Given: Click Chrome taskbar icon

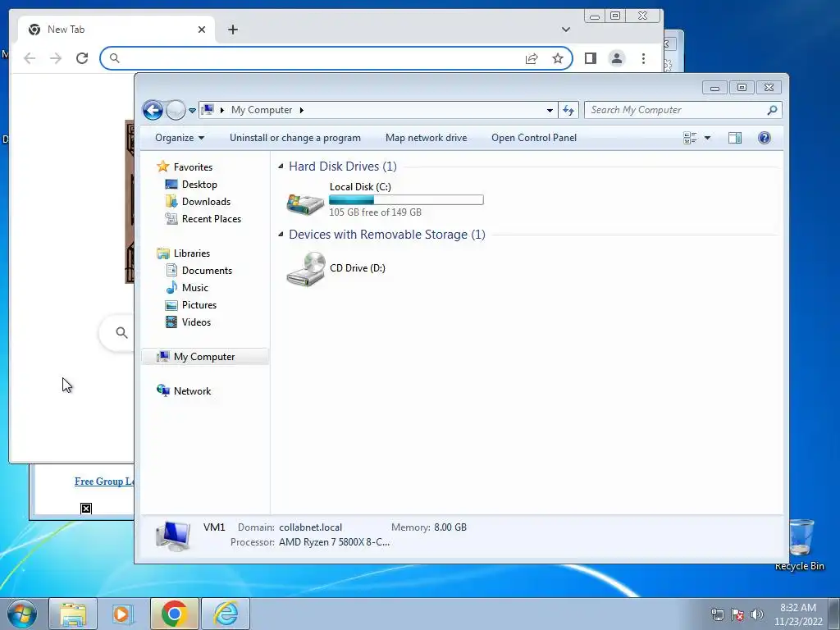Looking at the screenshot, I should pyautogui.click(x=174, y=614).
